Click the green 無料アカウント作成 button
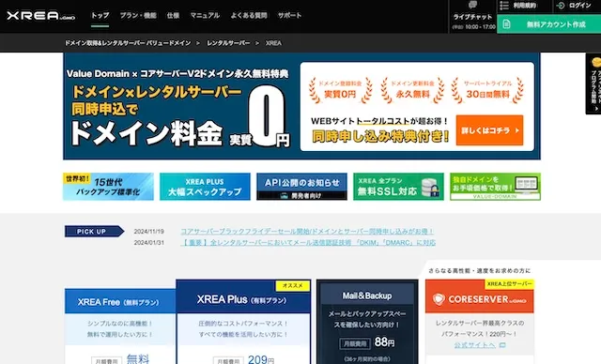The width and height of the screenshot is (601, 364). pyautogui.click(x=548, y=24)
